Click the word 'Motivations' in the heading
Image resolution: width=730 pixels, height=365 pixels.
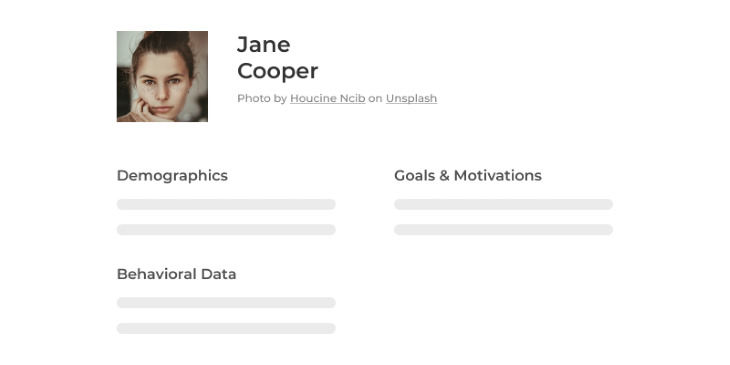[x=498, y=176]
